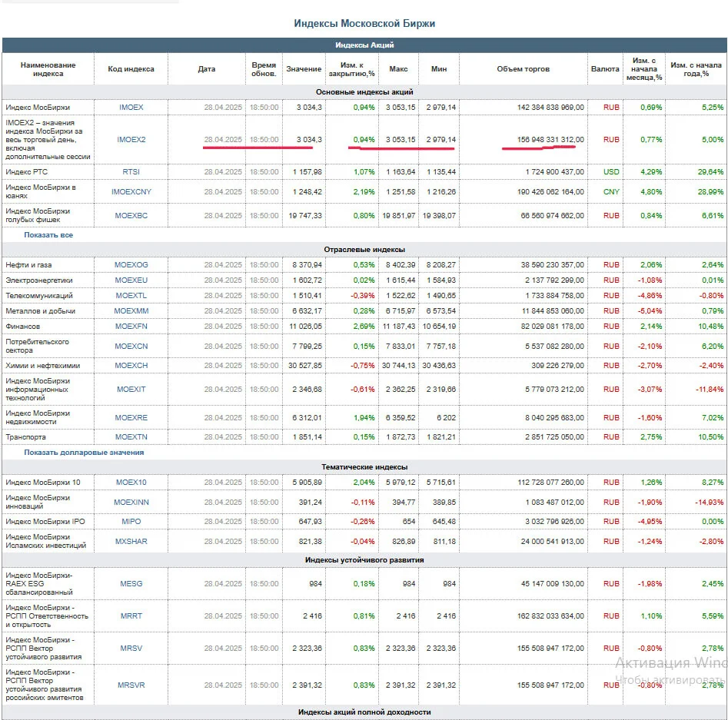The width and height of the screenshot is (728, 720).
Task: Click the 'Основные индексы акций' section heading
Action: point(364,92)
